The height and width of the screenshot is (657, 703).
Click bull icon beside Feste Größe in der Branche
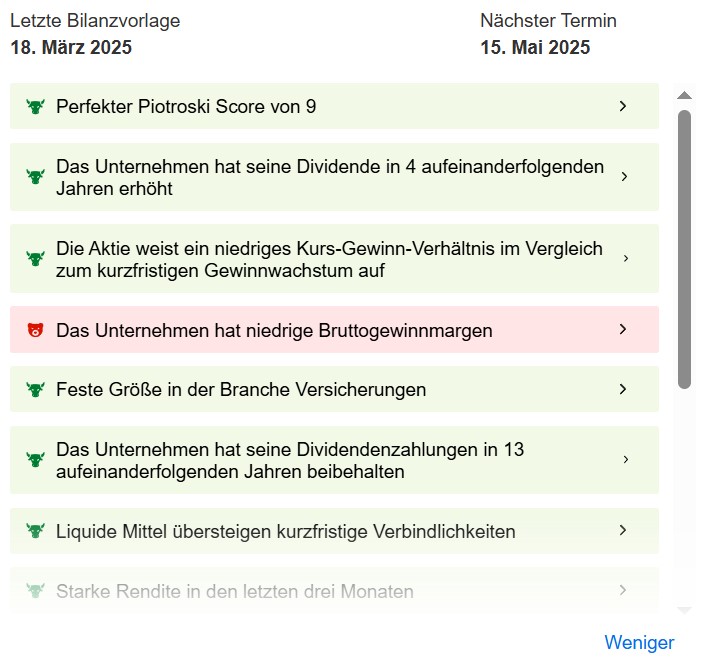pos(36,389)
